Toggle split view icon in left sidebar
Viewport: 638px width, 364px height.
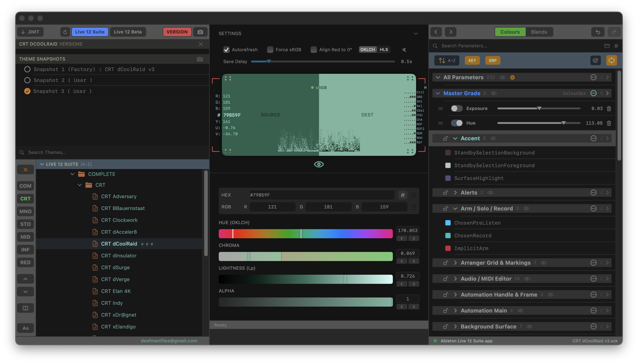(x=26, y=308)
